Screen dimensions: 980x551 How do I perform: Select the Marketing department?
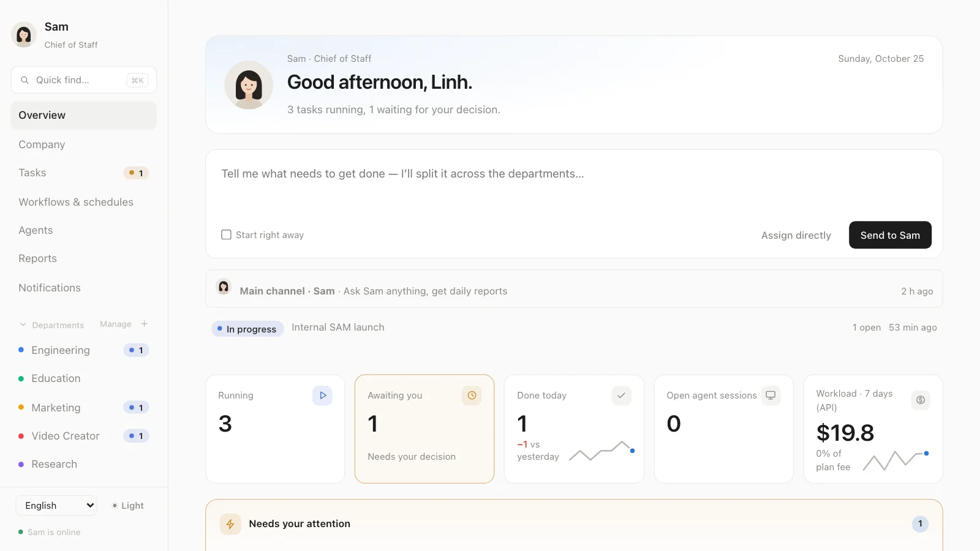[84, 408]
